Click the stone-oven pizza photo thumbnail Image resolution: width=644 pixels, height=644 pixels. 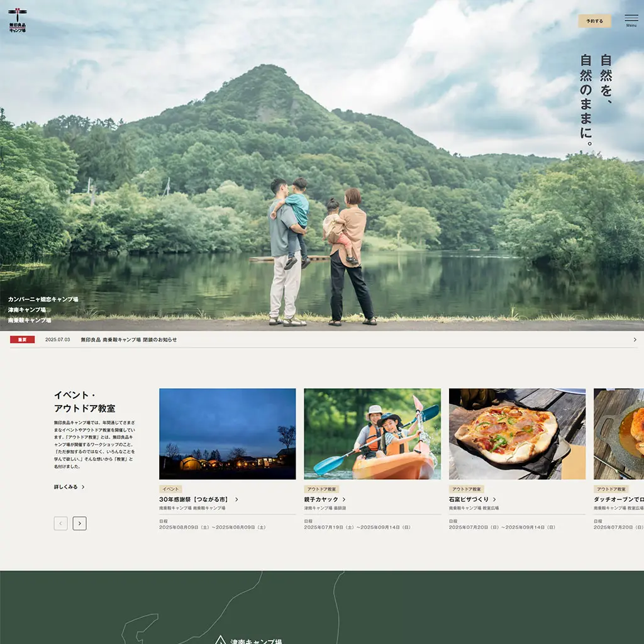516,434
